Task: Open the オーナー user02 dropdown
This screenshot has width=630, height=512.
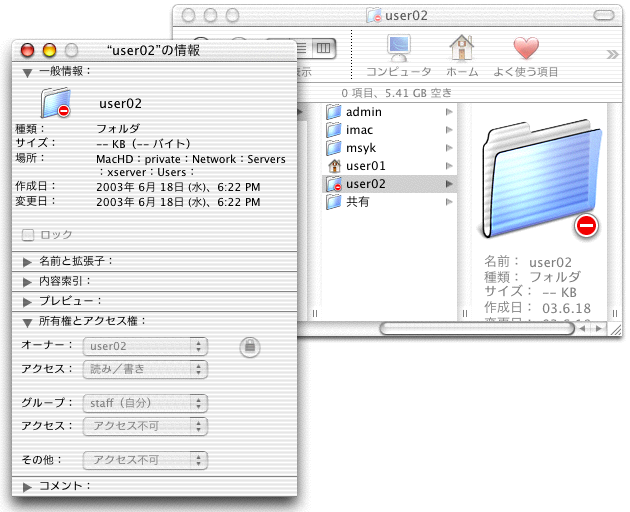Action: (x=145, y=346)
